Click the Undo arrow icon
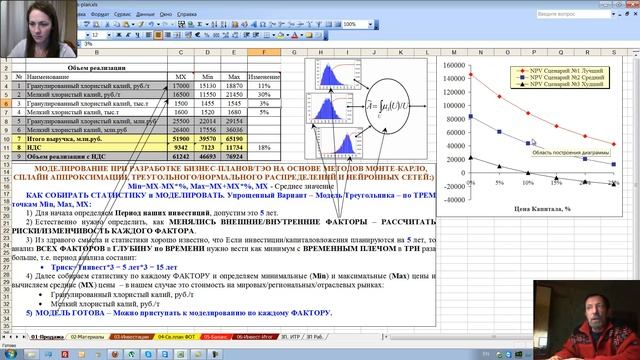640x360 pixels. [x=151, y=24]
